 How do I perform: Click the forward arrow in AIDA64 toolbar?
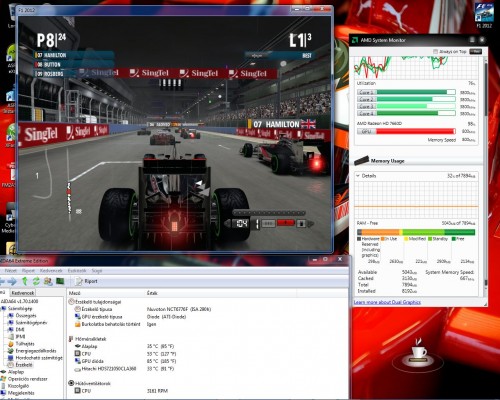click(x=12, y=282)
